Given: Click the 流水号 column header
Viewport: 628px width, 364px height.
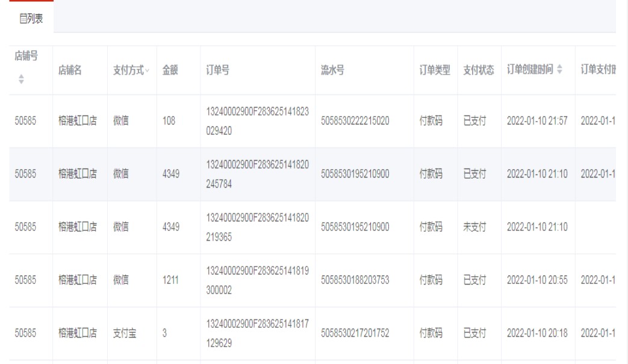Looking at the screenshot, I should [x=332, y=70].
